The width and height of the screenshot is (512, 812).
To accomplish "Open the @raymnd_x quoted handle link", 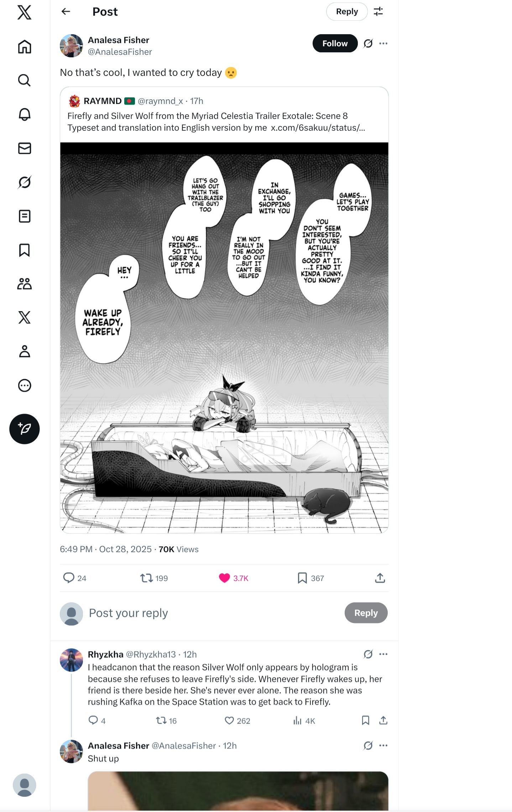I will [x=160, y=101].
